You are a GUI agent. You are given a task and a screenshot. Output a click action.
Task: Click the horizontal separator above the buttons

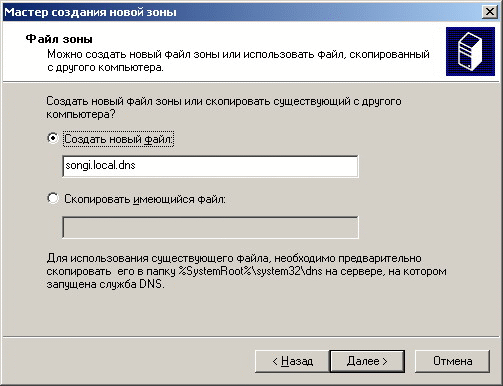pos(251,337)
